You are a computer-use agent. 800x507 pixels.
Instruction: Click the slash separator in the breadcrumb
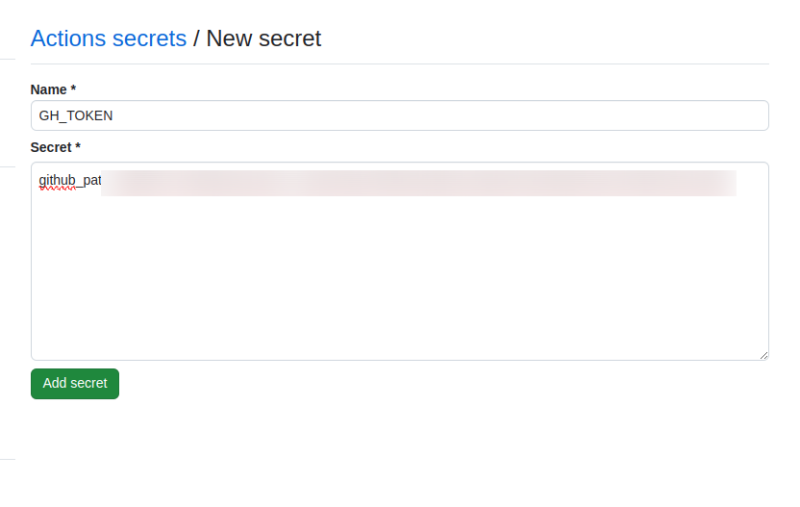point(197,39)
